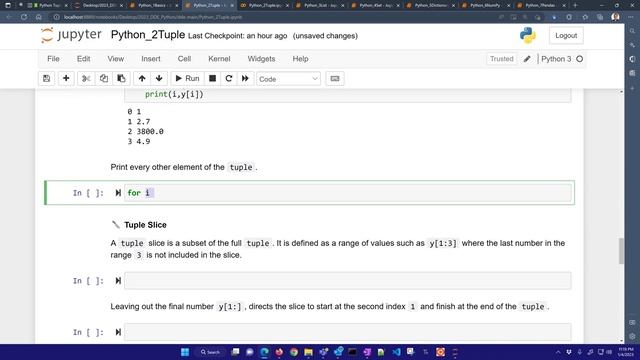Screen dimensions: 640x360
Task: Open the Help menu
Action: (x=300, y=59)
